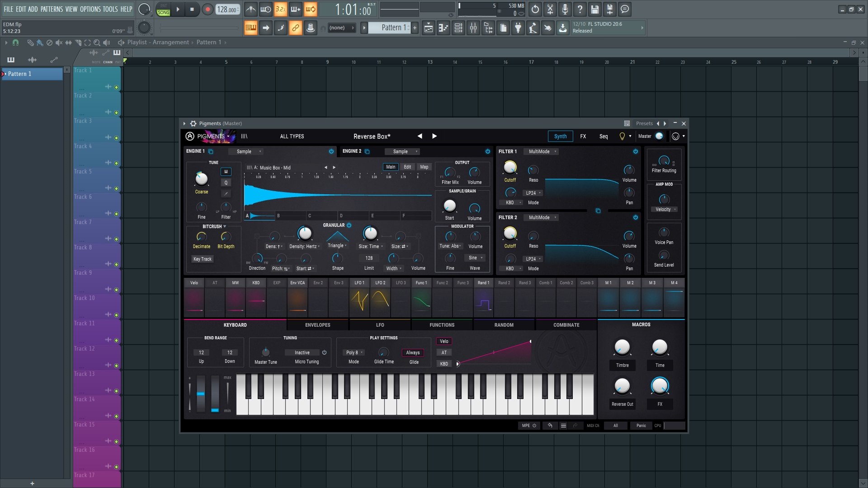The image size is (868, 488).
Task: Click the save project floppy icon
Action: pos(595,9)
